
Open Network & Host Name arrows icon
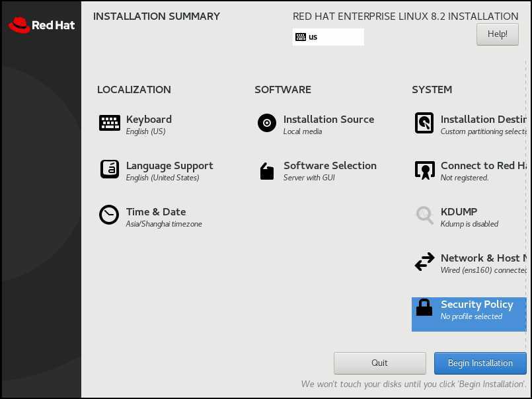tap(424, 262)
